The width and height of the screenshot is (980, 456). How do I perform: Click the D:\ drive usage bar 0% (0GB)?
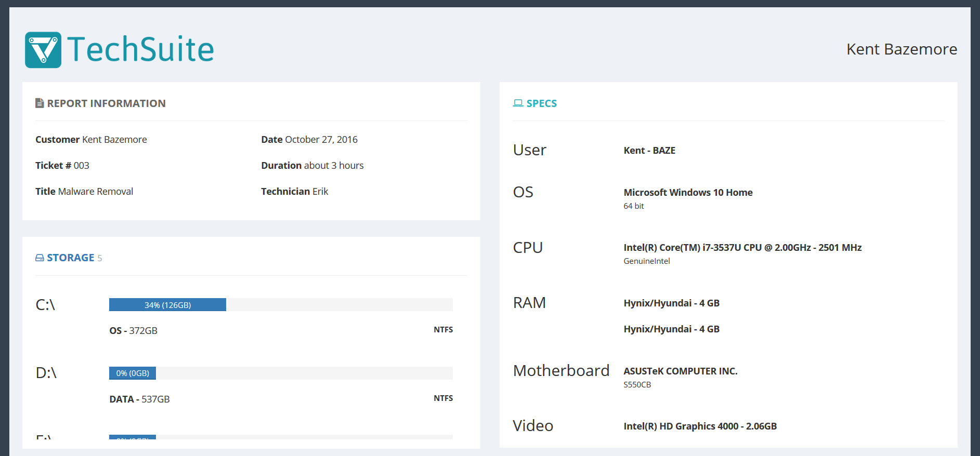(133, 373)
